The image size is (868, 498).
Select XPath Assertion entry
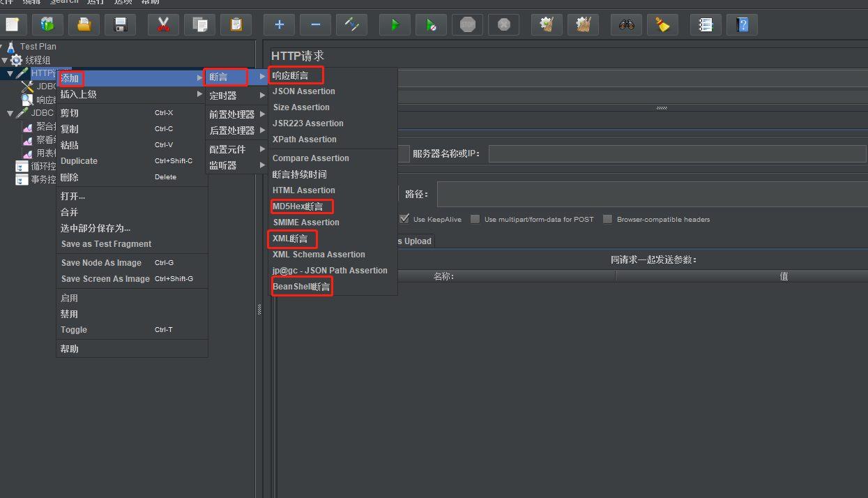tap(333, 139)
